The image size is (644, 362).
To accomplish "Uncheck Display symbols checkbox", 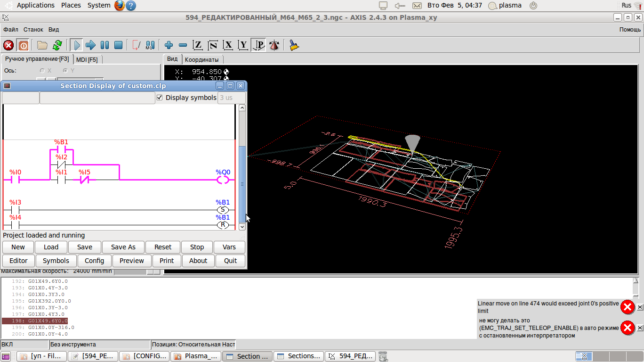I will 160,98.
